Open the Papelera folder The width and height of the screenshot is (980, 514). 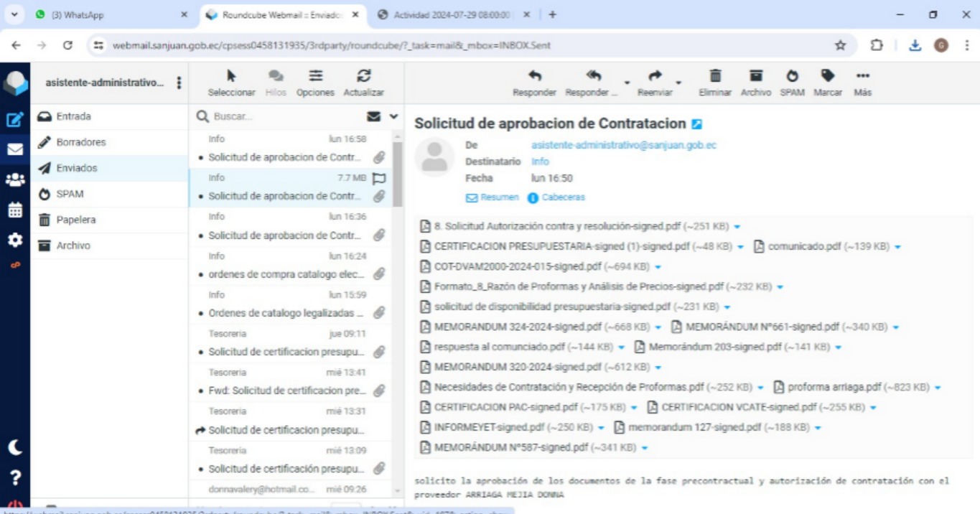click(75, 220)
